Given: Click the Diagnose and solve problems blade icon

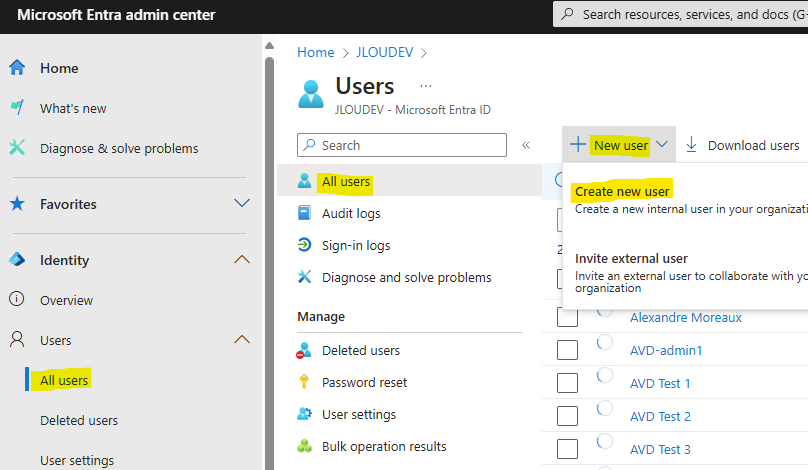Looking at the screenshot, I should [x=305, y=277].
